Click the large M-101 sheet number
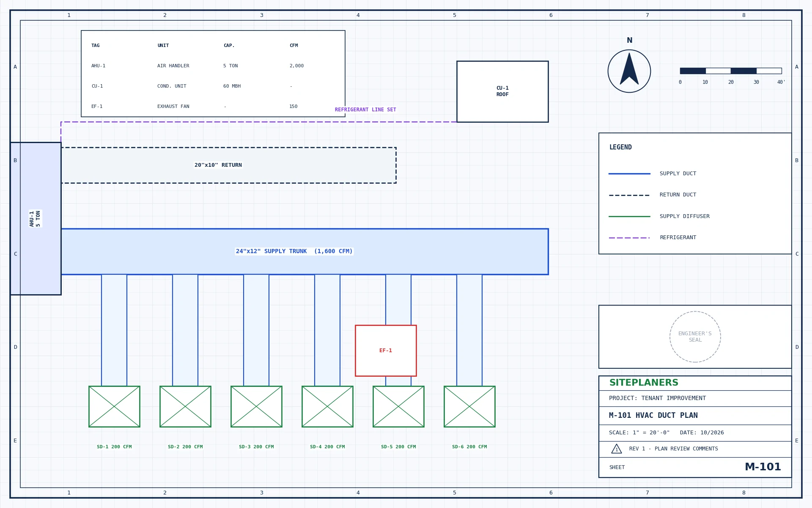 point(763,467)
